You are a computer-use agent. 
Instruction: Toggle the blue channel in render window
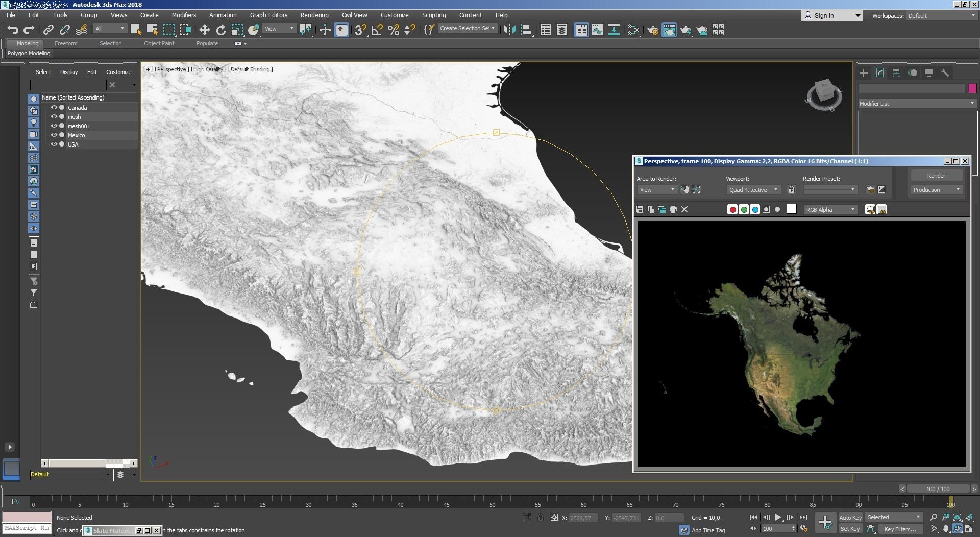755,209
